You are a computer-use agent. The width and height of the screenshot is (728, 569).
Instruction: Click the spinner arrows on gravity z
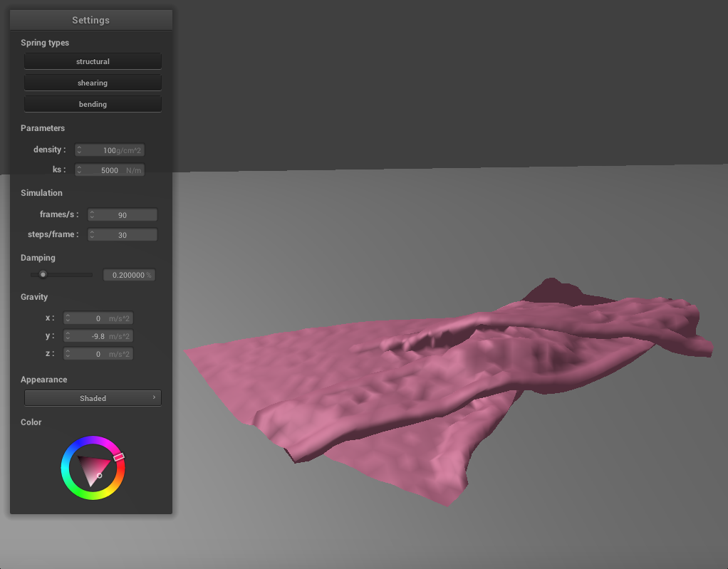point(68,354)
